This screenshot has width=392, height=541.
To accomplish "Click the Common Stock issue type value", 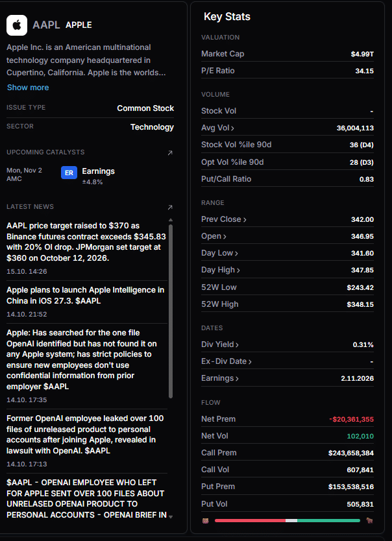I will (x=145, y=108).
